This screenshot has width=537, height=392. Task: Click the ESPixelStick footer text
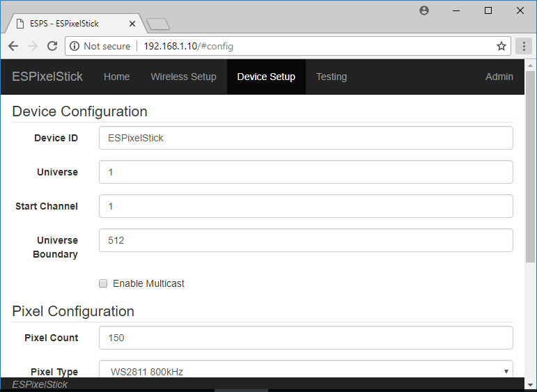tap(40, 384)
